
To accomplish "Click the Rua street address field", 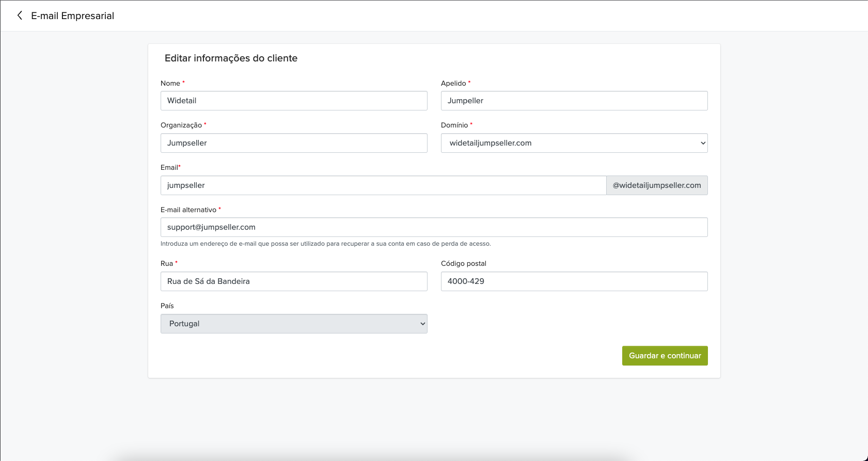I will (294, 281).
